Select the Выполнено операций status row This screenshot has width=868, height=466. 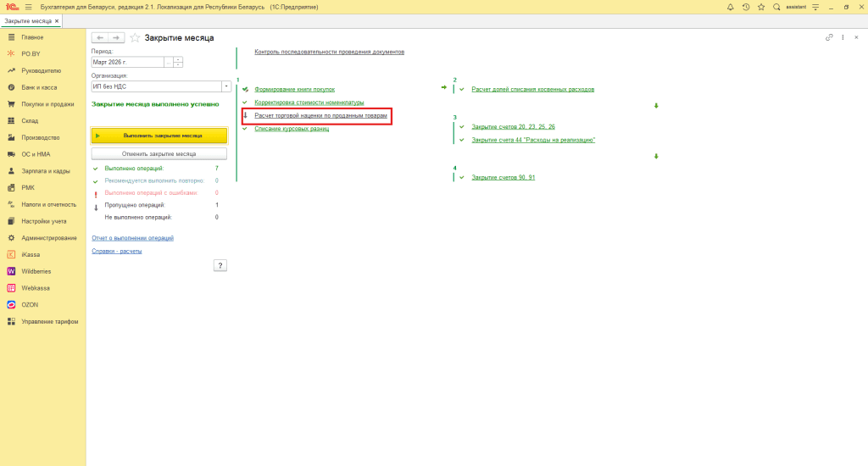pyautogui.click(x=157, y=169)
